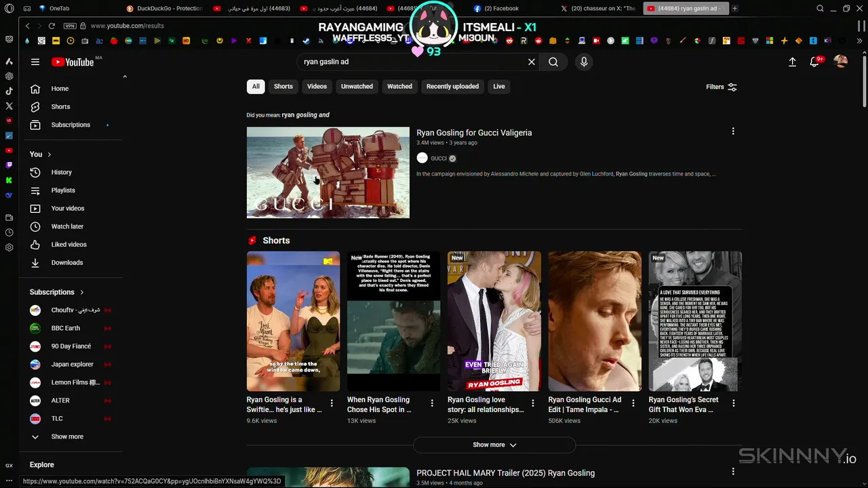Open Kick in Opera sidebar
Image resolution: width=868 pixels, height=488 pixels.
(x=9, y=180)
